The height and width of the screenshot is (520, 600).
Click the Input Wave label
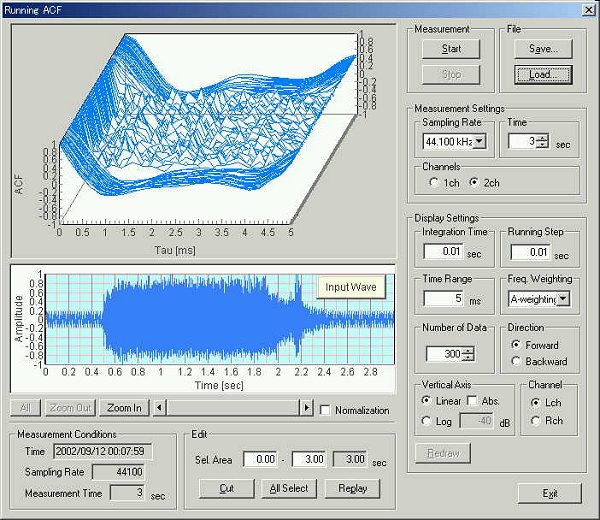(x=351, y=287)
